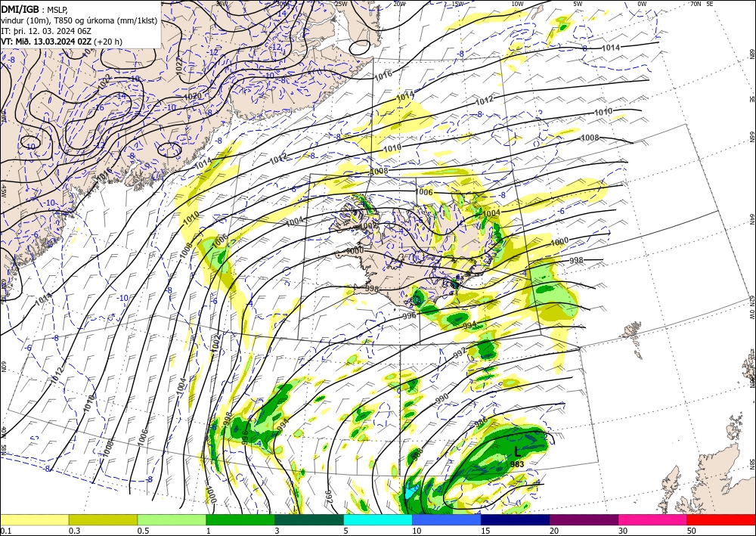This screenshot has width=756, height=536.
Task: Click the 988 isobar label
Action: point(417,454)
